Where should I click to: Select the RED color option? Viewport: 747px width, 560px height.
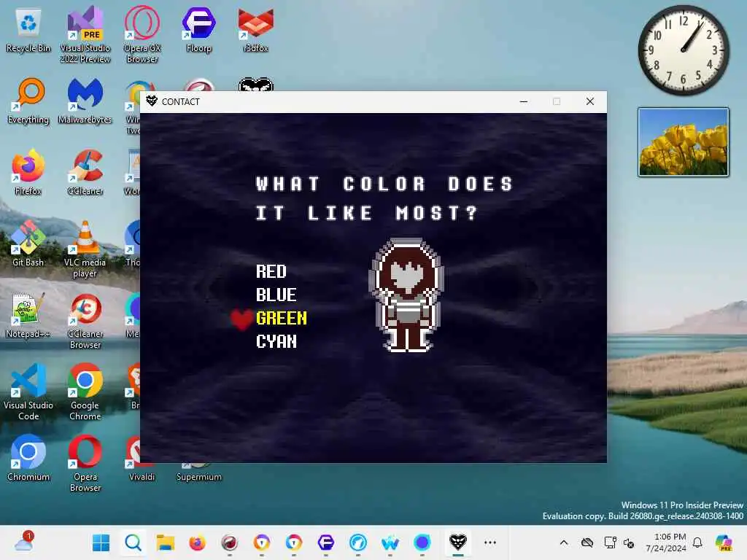pos(271,271)
